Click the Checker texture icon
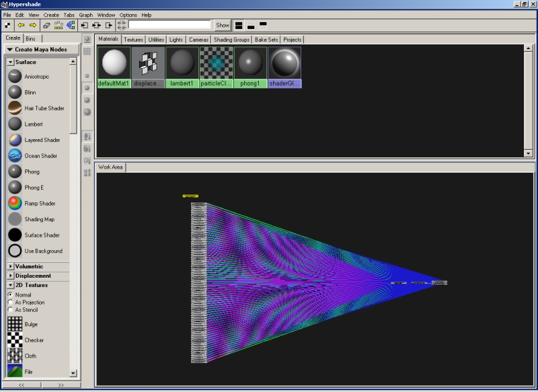538x392 pixels. (15, 340)
